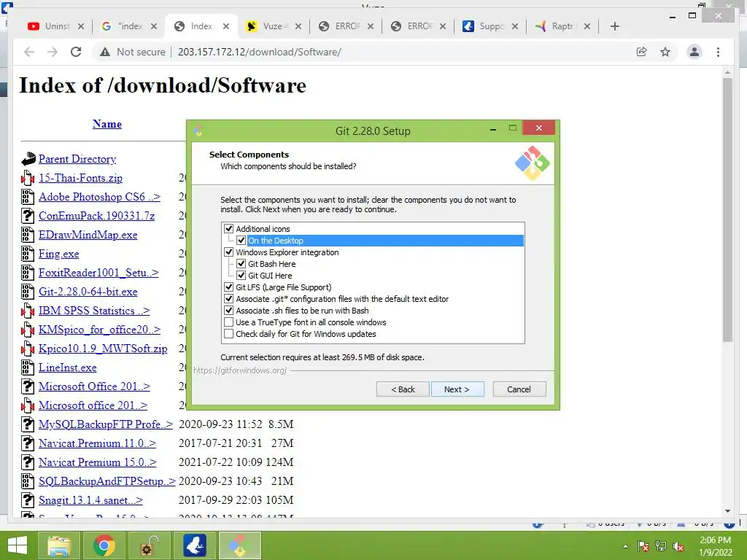Switch to the Vuze tab
This screenshot has width=747, height=560.
[274, 26]
